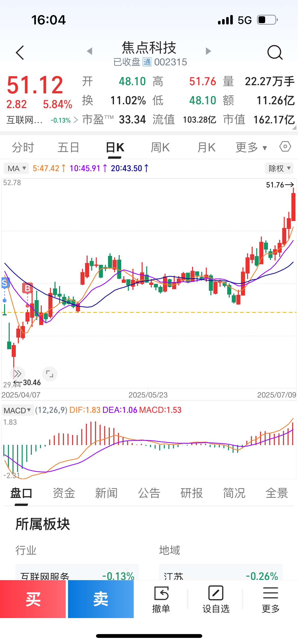The image size is (298, 644).
Task: Tap the 市值 value 162.17亿
Action: point(274,120)
